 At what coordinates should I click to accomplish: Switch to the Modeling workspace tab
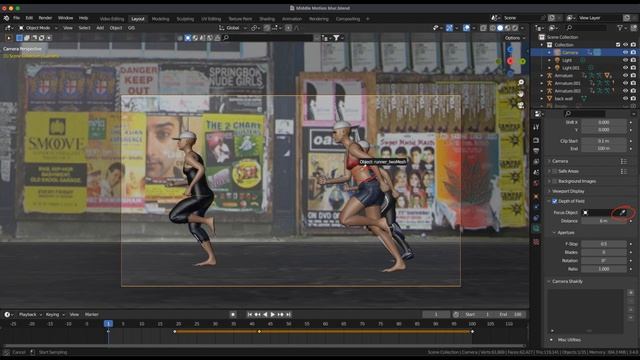[160, 19]
